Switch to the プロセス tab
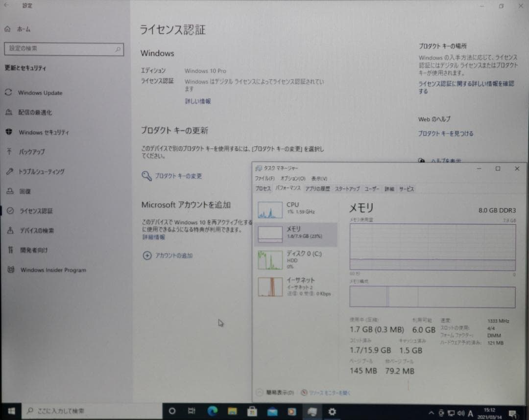This screenshot has width=529, height=420. pos(263,189)
